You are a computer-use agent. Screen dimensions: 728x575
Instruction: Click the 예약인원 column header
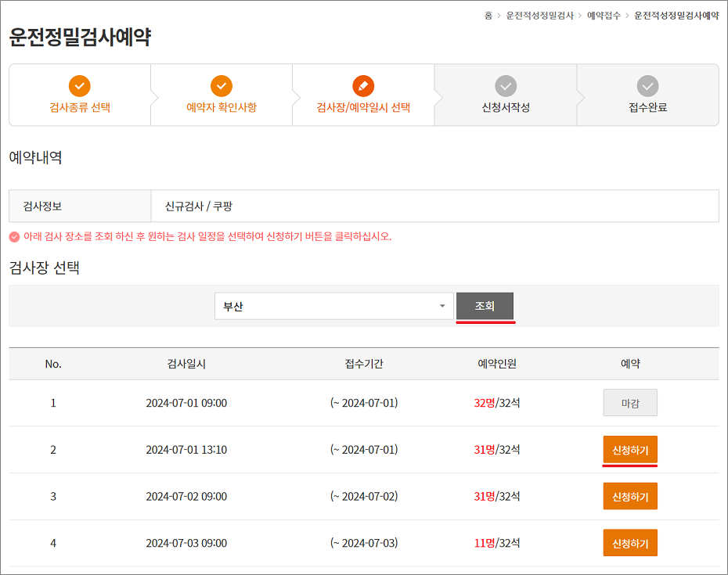click(497, 364)
